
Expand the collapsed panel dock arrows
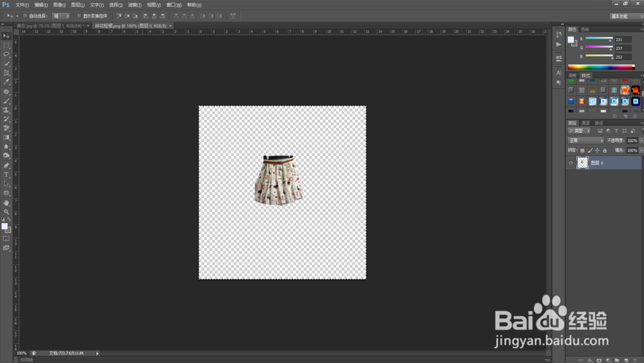(x=562, y=25)
